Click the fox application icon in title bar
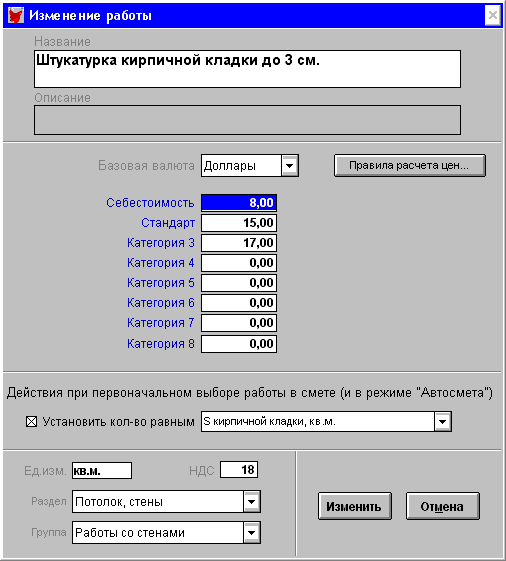The image size is (506, 561). pyautogui.click(x=15, y=15)
